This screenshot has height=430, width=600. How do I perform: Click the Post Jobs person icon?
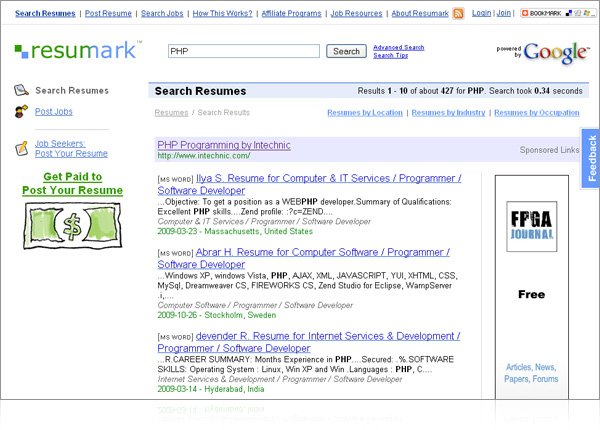21,112
